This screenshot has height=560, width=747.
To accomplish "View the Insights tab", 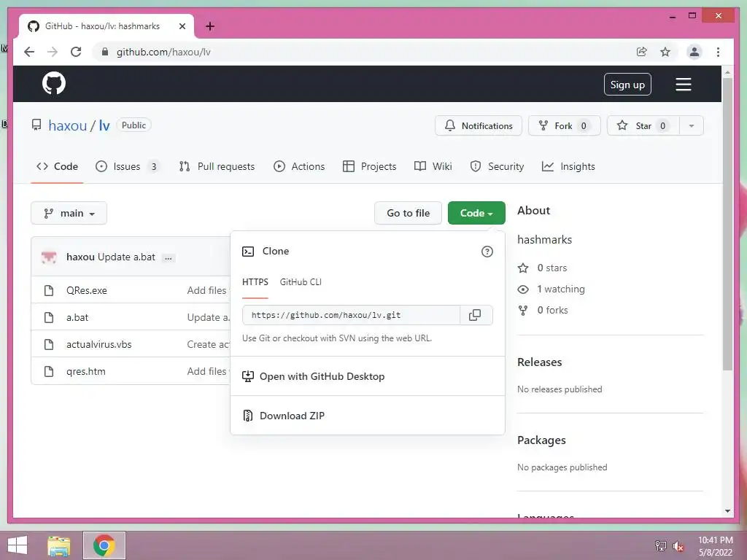I will click(x=569, y=167).
